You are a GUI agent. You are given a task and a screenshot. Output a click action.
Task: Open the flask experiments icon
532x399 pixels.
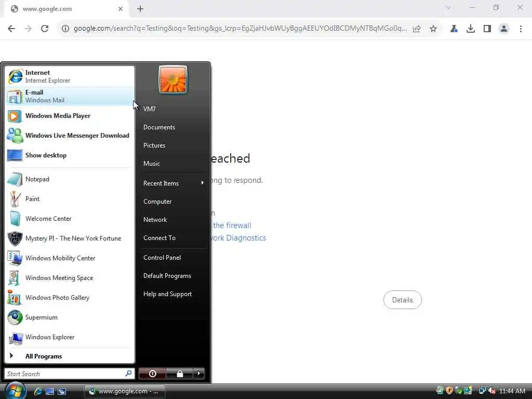click(454, 29)
